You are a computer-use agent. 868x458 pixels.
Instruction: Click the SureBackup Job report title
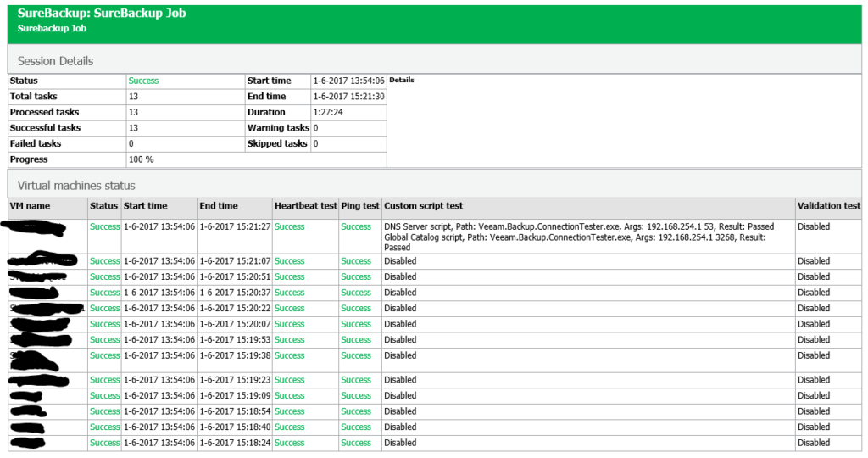102,14
